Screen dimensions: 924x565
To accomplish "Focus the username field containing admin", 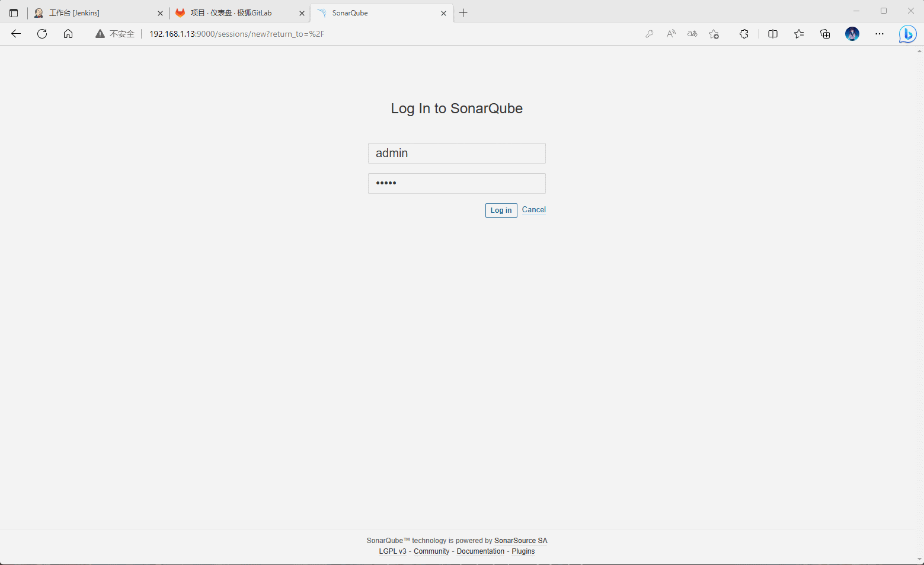I will coord(456,153).
